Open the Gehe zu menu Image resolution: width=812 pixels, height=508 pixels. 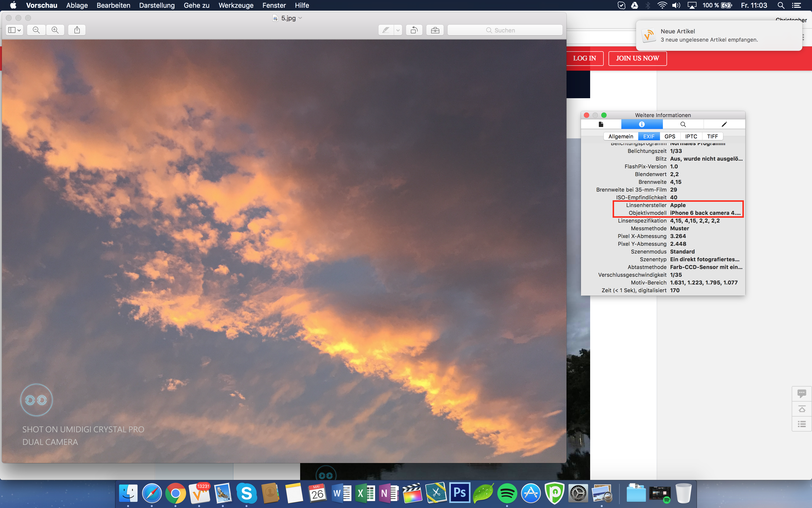[196, 5]
